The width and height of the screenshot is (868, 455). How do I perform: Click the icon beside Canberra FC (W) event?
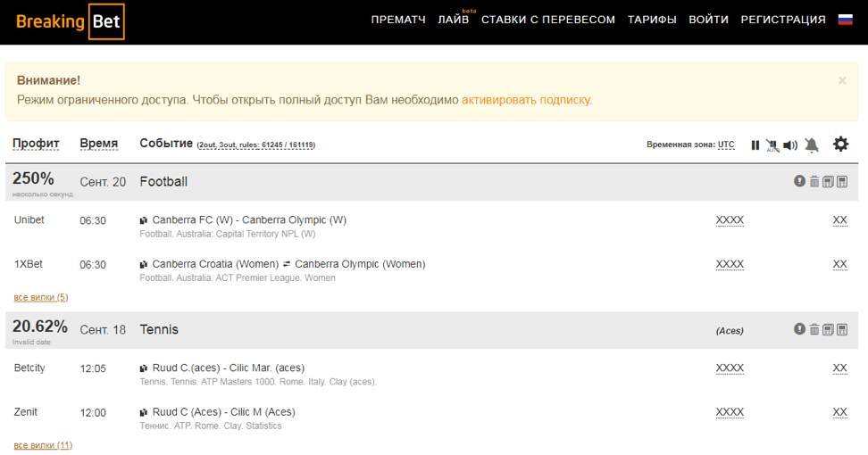tap(144, 220)
